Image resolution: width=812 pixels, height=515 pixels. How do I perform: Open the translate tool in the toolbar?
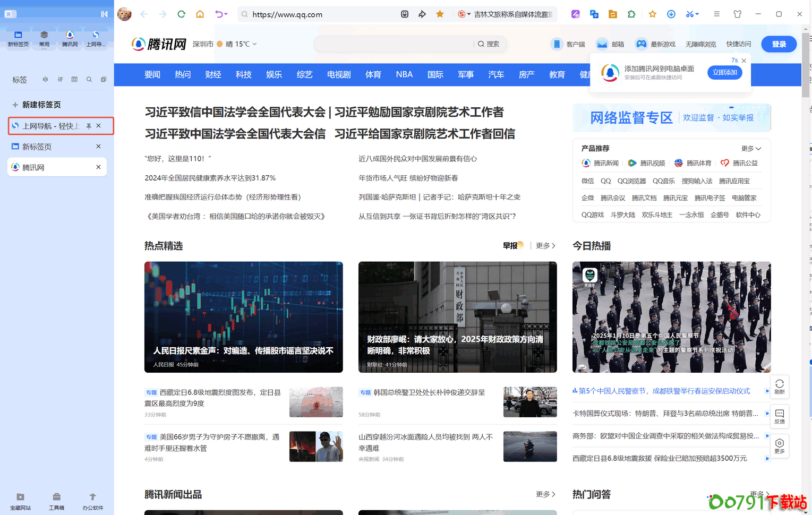[594, 14]
